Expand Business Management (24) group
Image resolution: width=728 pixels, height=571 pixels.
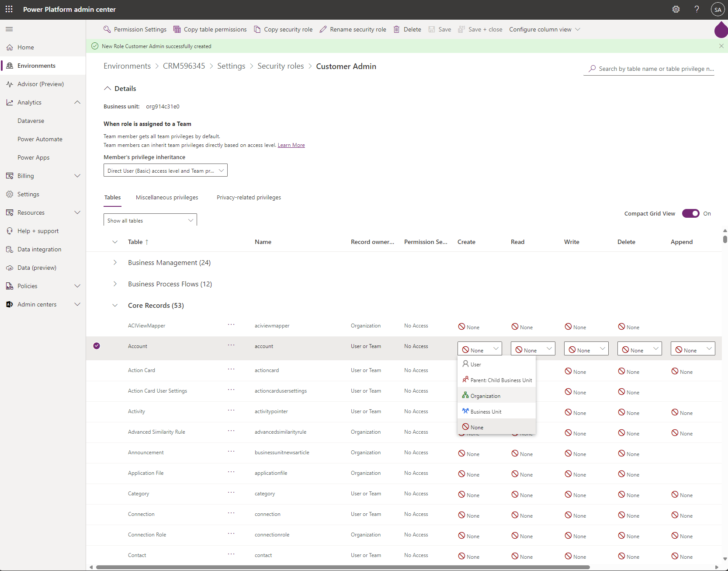click(115, 262)
